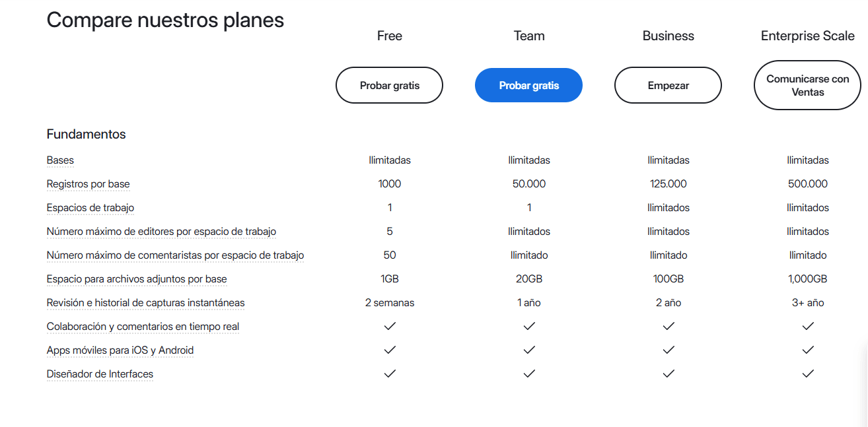Click the Business checkmark for Colaboración en tiempo real
Viewport: 868px width, 427px height.
tap(668, 326)
